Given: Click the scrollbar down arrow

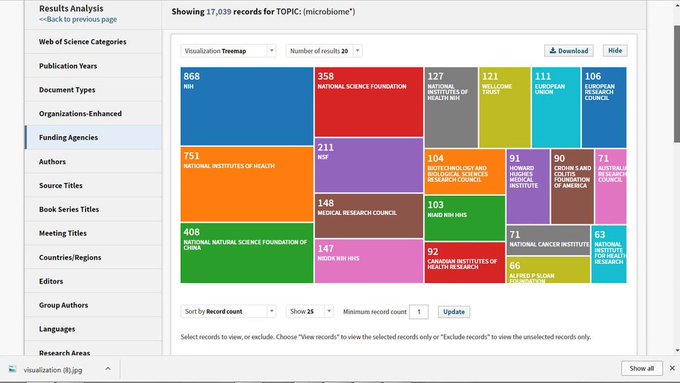Looking at the screenshot, I should 677,350.
